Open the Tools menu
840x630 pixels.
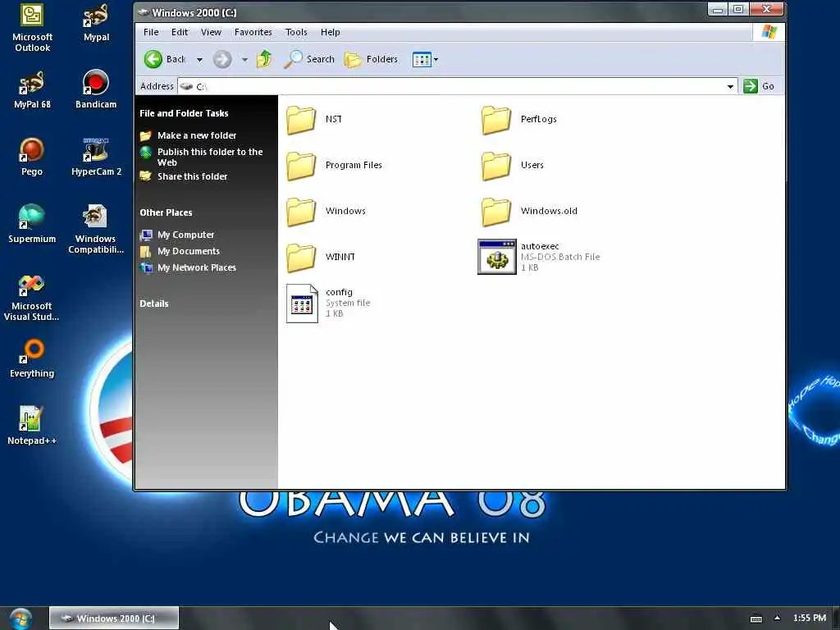tap(296, 32)
